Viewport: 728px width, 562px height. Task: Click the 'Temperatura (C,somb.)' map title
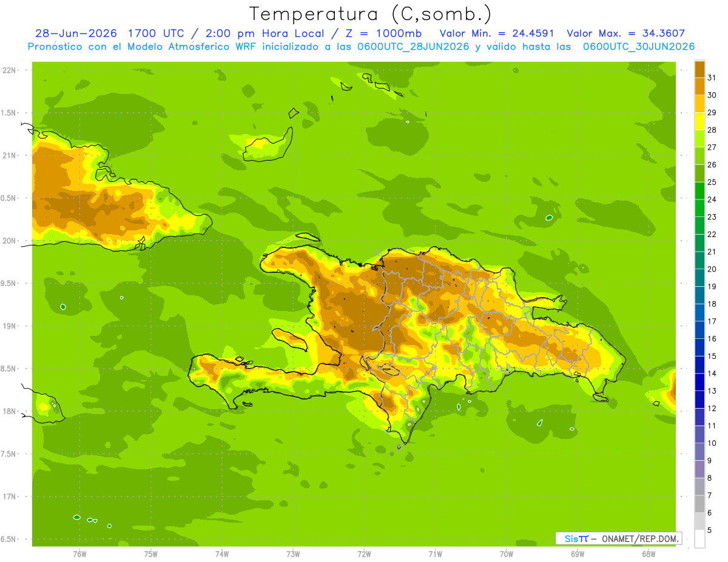[370, 14]
